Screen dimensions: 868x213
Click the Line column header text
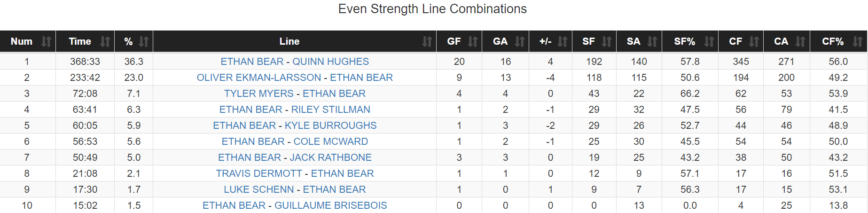[x=289, y=41]
